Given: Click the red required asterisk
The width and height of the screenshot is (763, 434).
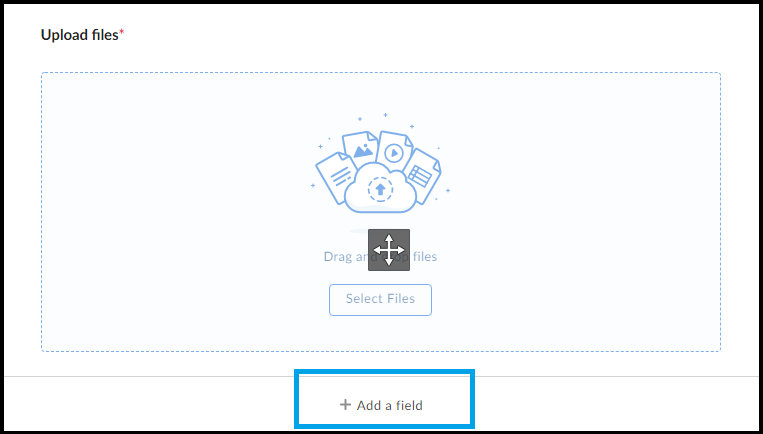Looking at the screenshot, I should click(122, 32).
